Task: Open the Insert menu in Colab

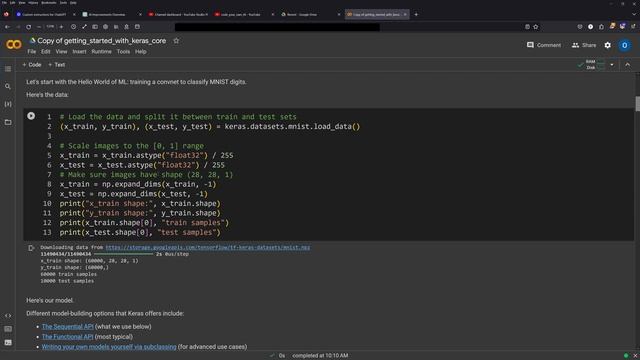Action: coord(79,52)
